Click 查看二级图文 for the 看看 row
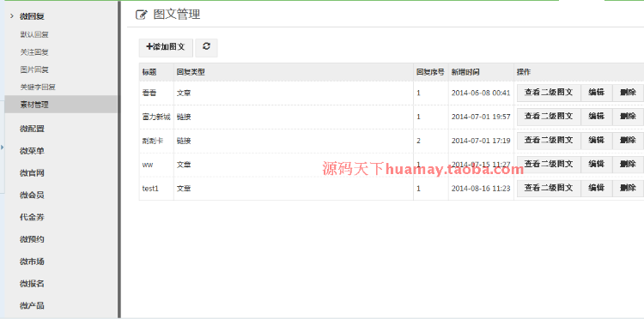 pyautogui.click(x=549, y=93)
